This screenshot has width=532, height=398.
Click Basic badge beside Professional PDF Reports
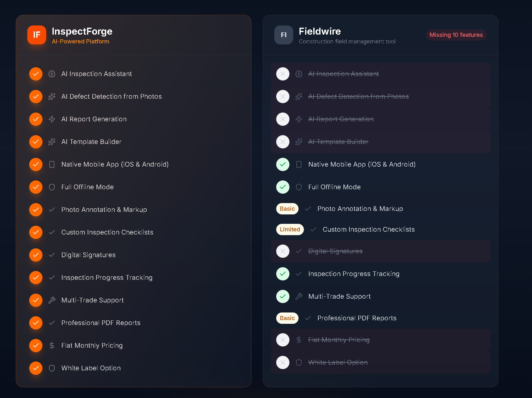tap(287, 318)
